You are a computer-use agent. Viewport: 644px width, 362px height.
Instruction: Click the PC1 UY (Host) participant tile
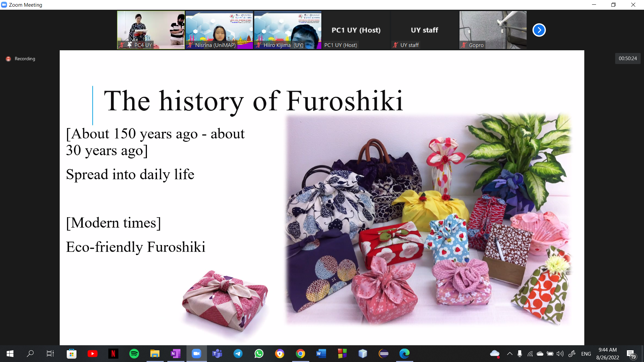point(356,30)
